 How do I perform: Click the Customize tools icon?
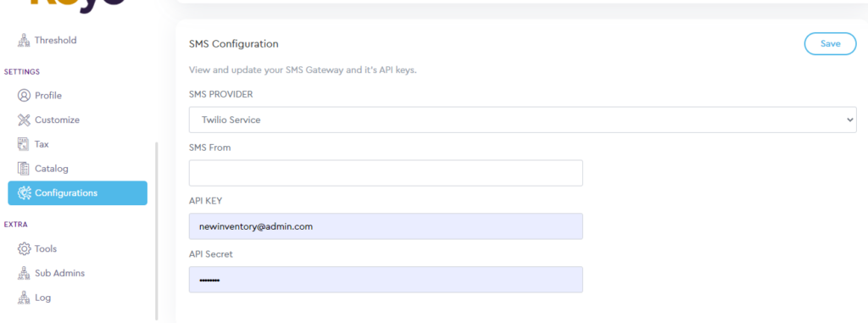(24, 120)
